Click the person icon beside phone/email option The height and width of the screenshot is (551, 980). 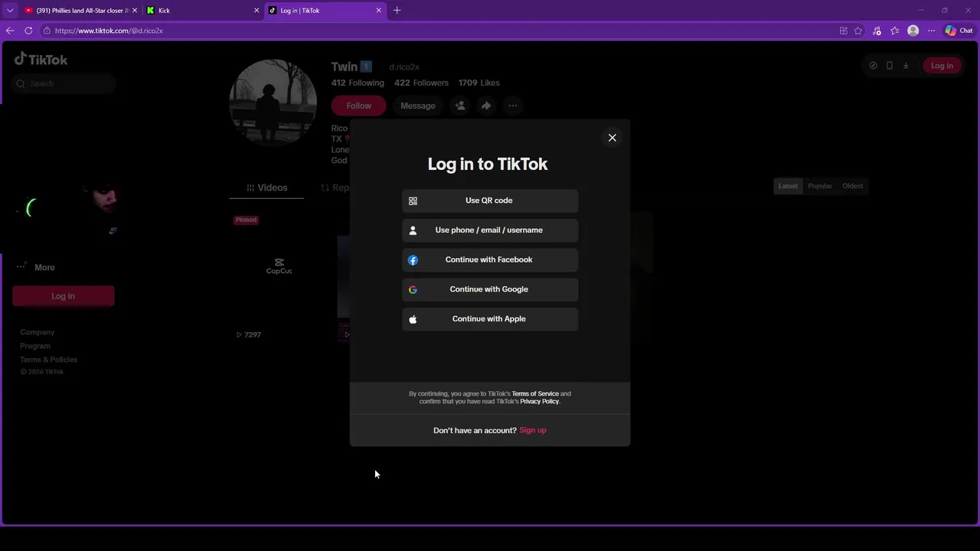pyautogui.click(x=413, y=230)
